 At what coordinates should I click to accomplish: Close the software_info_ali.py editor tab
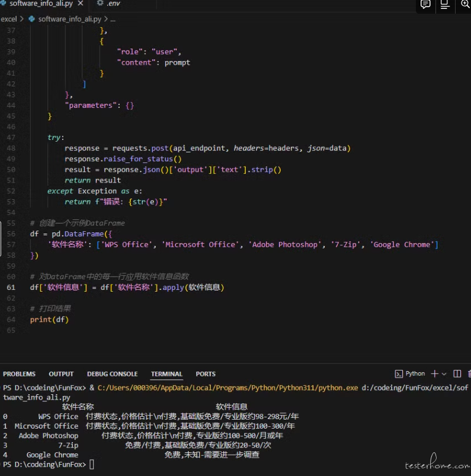[x=81, y=4]
